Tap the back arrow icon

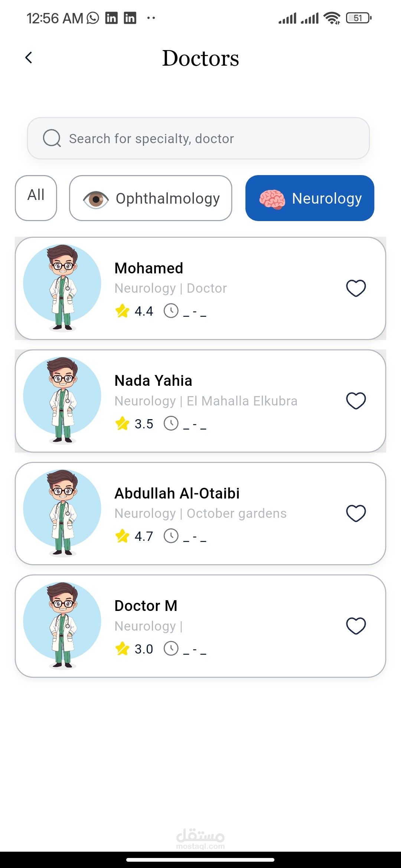(29, 57)
